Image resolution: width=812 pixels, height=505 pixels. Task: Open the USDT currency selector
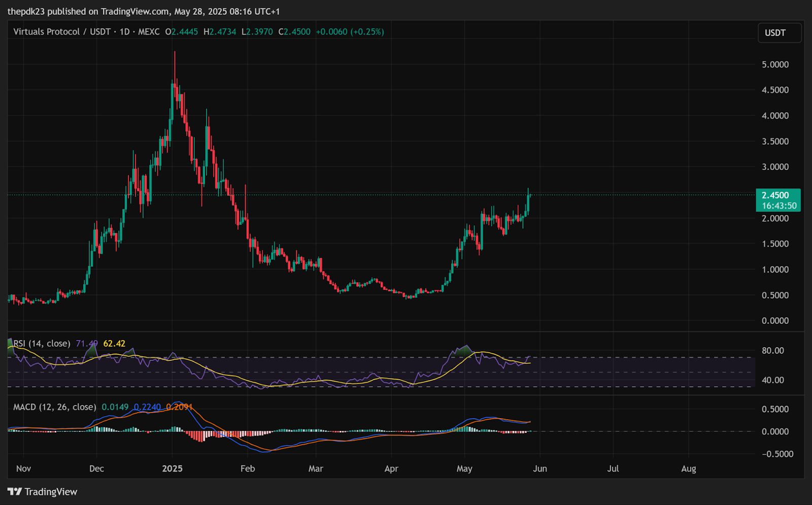(780, 33)
